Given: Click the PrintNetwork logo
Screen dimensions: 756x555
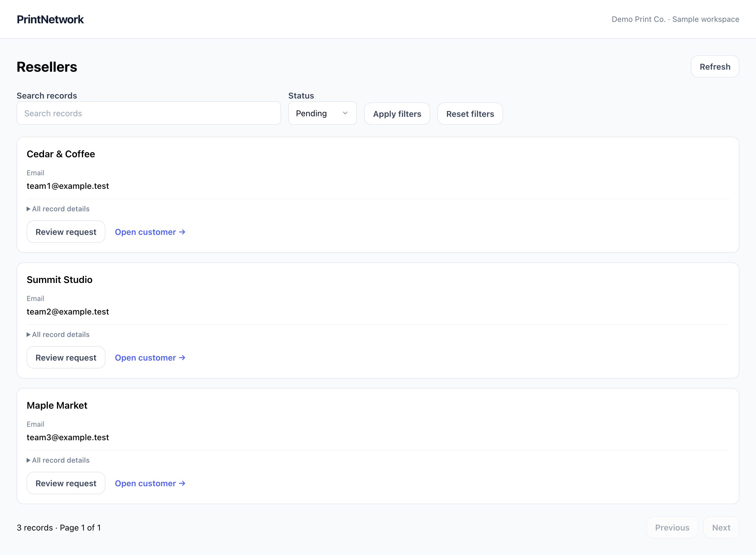Looking at the screenshot, I should point(50,19).
